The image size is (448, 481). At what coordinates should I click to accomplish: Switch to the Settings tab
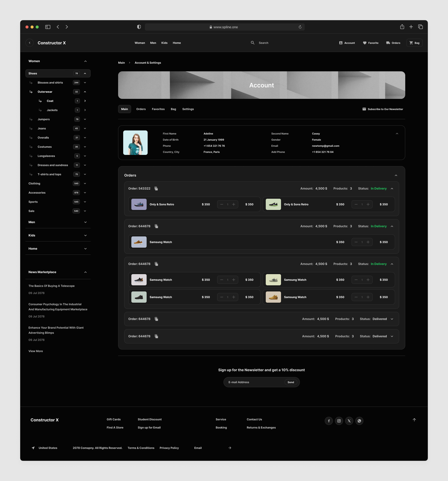click(x=188, y=109)
